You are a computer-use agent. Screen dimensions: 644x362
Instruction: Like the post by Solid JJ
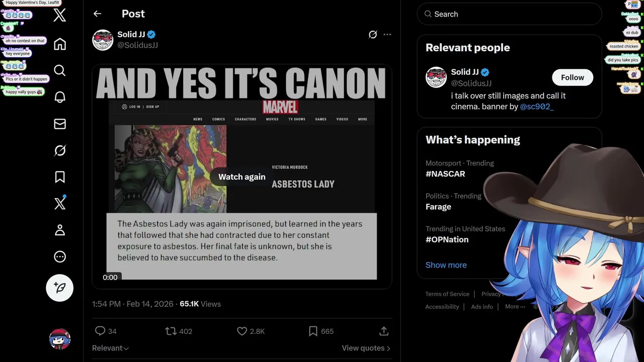[242, 331]
